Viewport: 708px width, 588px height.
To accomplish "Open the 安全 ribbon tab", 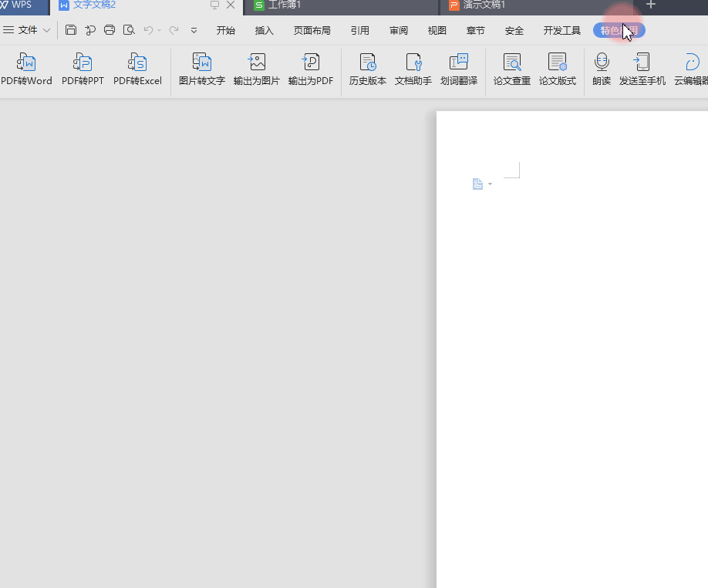I will (x=514, y=30).
